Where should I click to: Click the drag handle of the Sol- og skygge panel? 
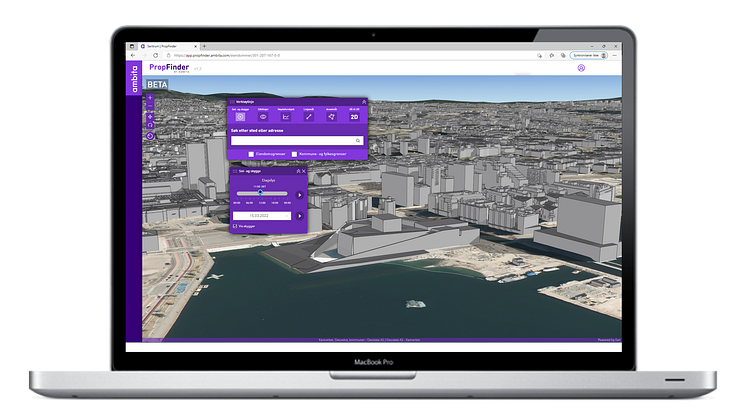[x=235, y=171]
